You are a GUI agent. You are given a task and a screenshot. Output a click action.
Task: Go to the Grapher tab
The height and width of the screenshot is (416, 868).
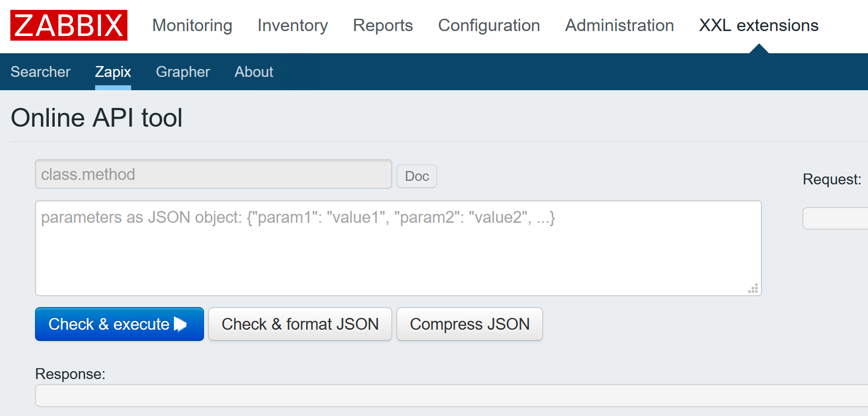[x=183, y=72]
